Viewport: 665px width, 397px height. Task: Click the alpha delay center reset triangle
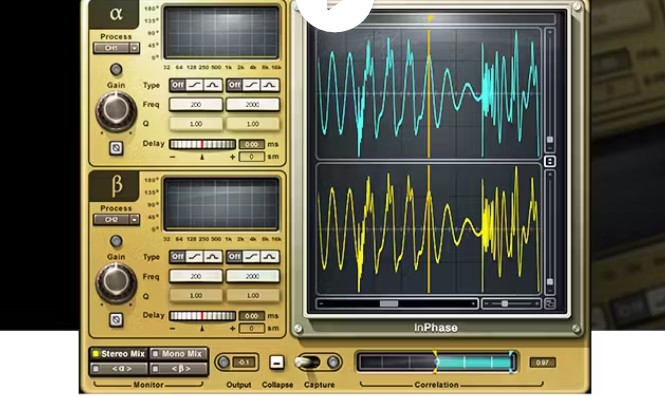coord(202,157)
